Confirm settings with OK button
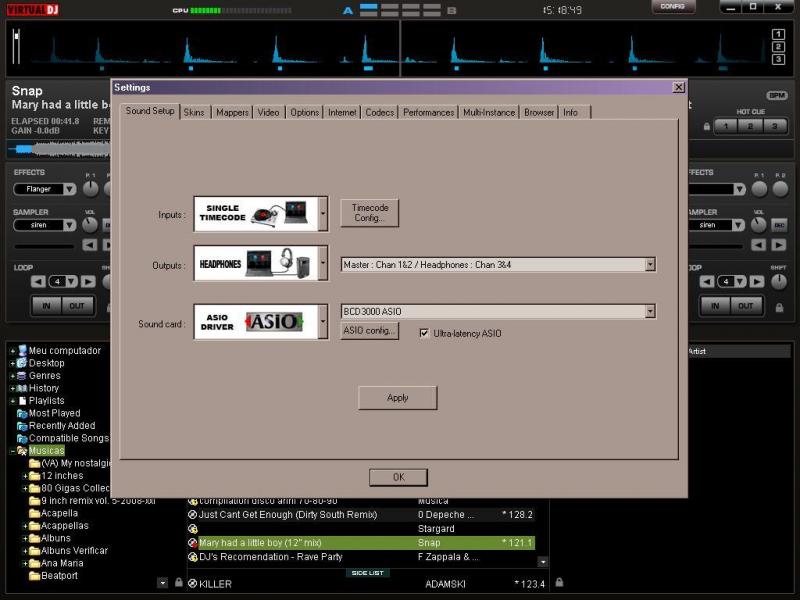 (x=398, y=477)
